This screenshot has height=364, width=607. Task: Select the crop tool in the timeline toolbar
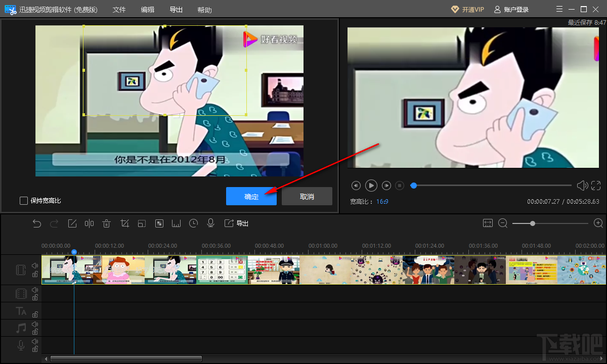click(124, 223)
